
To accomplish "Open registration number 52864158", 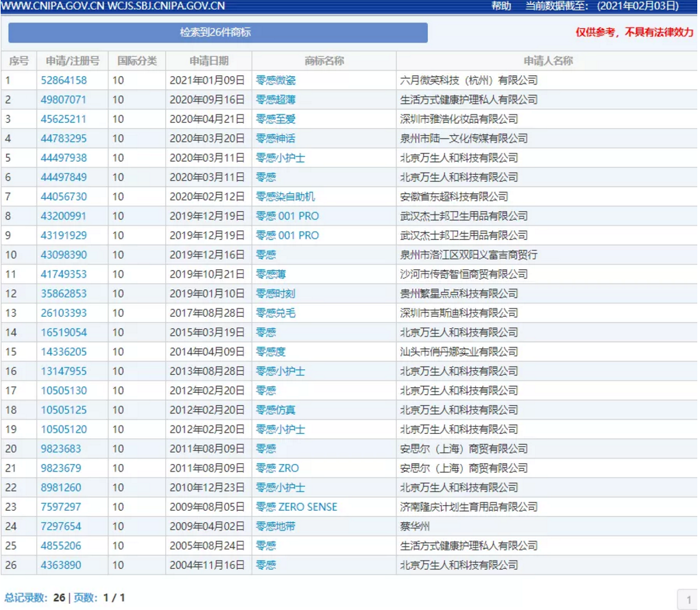I will coord(64,80).
